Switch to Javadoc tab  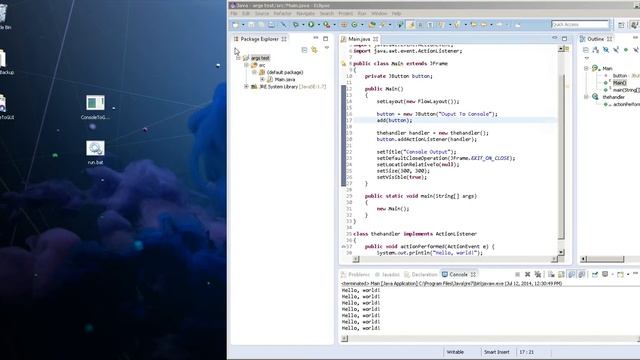tap(387, 274)
